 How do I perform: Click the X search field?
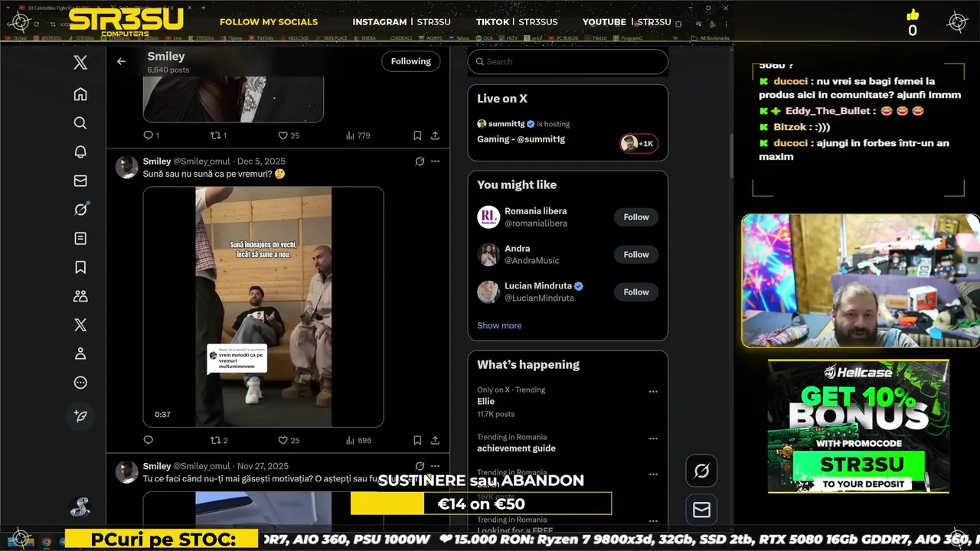[x=568, y=62]
